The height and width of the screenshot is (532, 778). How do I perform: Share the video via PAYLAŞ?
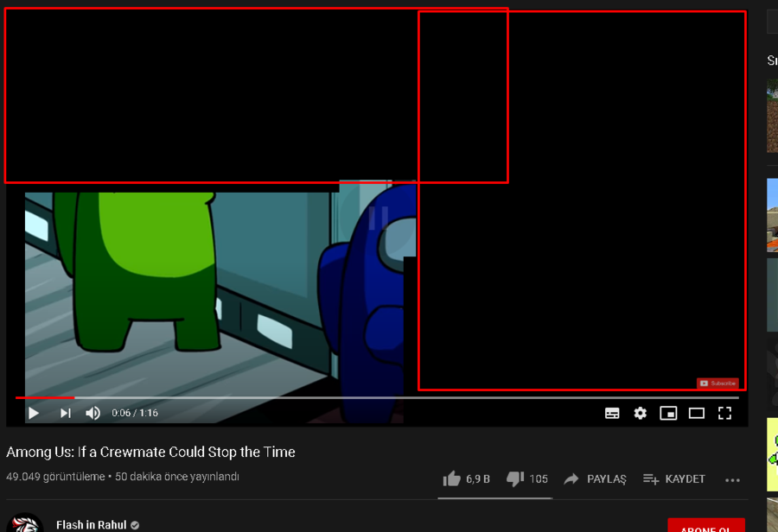[596, 479]
